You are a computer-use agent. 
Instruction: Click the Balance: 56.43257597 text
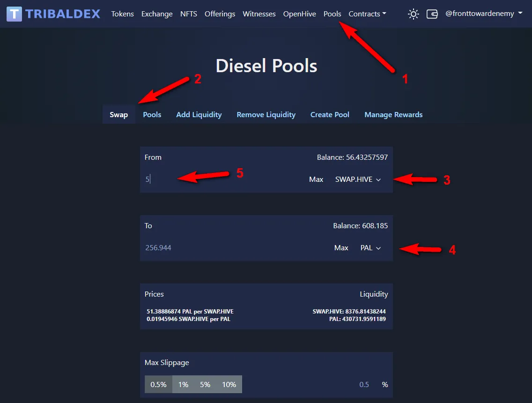click(352, 157)
